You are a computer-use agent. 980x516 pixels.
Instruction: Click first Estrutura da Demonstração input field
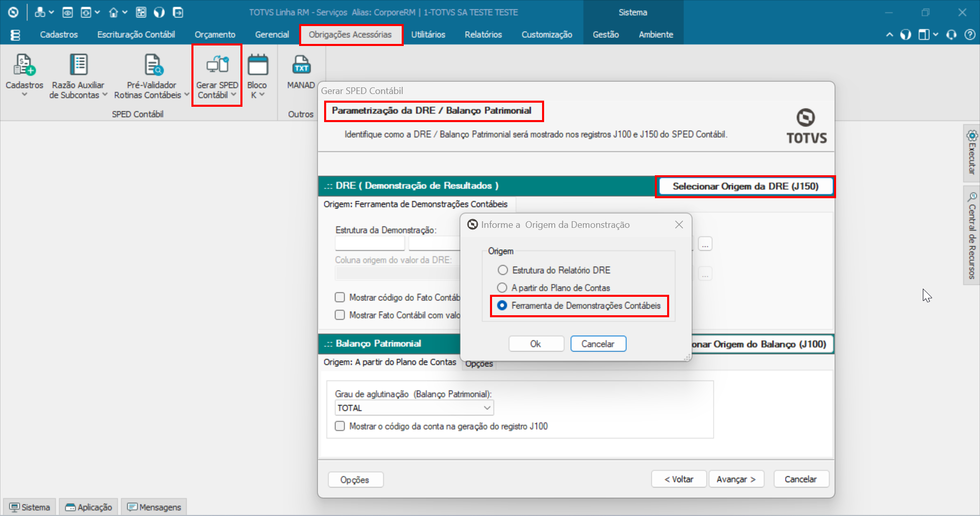[x=370, y=244]
